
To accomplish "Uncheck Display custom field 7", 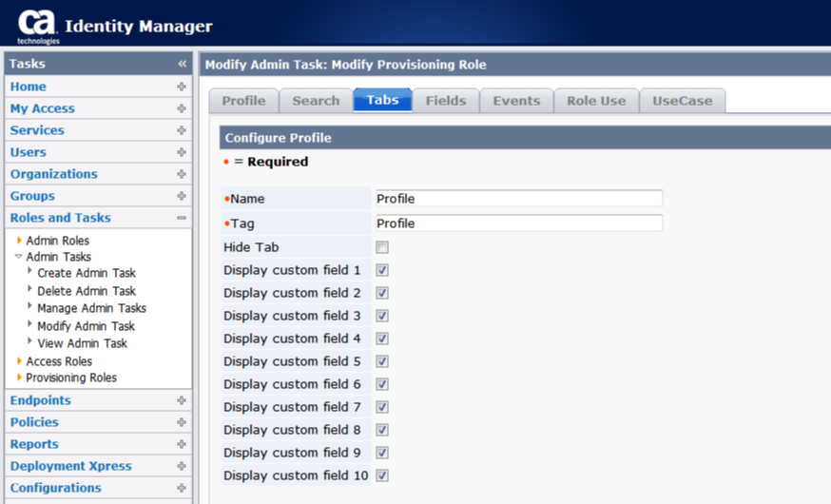I will pyautogui.click(x=382, y=406).
